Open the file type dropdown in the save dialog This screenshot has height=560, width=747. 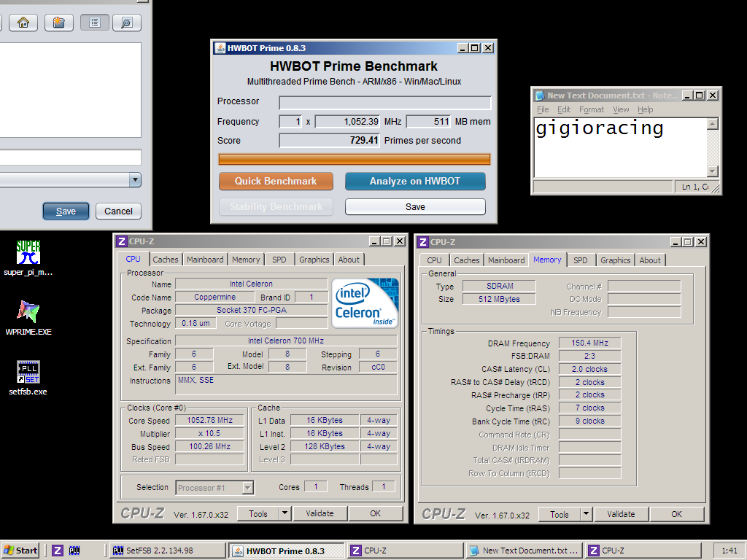[x=135, y=179]
